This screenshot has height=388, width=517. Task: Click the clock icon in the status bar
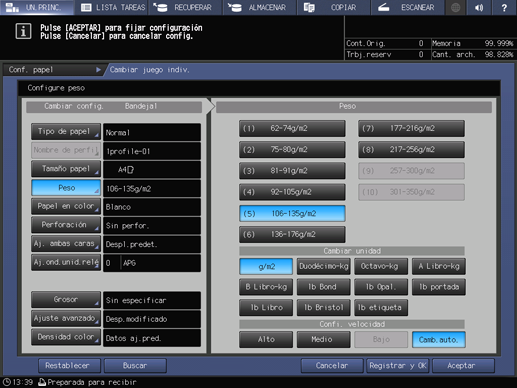coord(7,382)
